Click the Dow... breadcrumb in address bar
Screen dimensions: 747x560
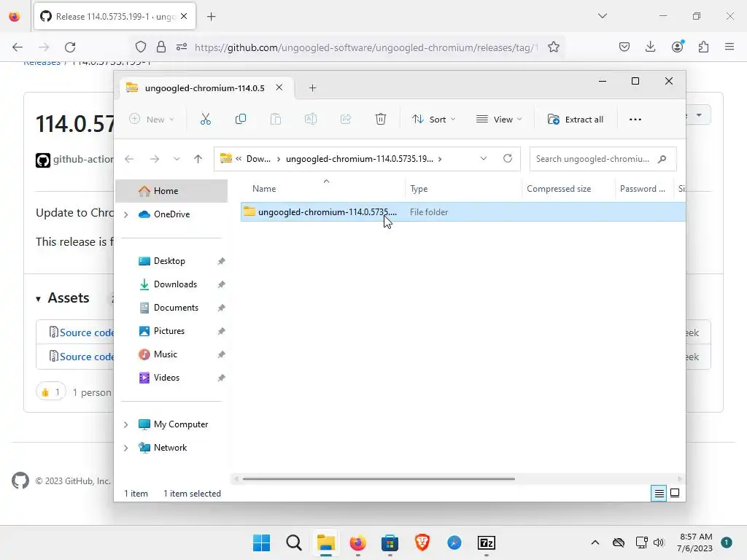(258, 159)
